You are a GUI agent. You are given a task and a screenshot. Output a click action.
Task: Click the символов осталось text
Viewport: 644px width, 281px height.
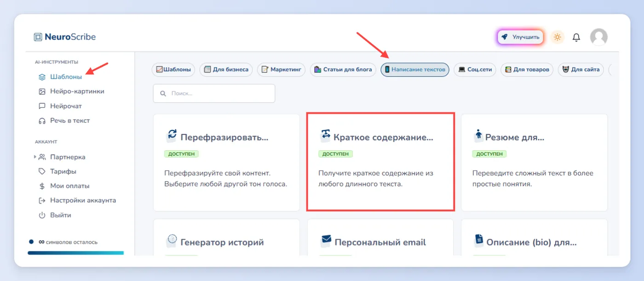point(71,242)
